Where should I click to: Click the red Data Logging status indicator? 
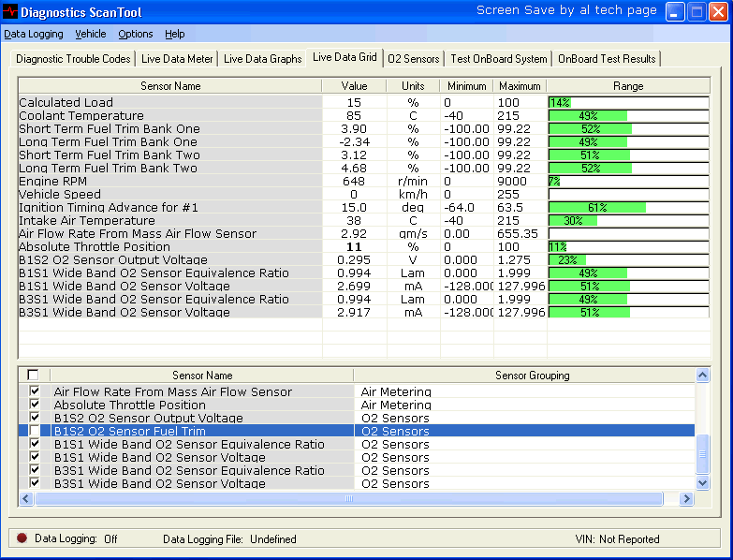point(22,538)
